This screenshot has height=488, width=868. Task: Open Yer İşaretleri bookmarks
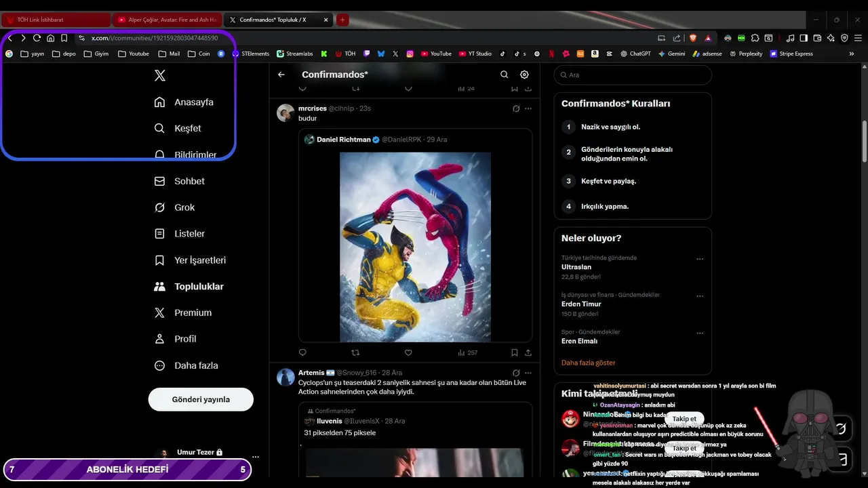190,260
